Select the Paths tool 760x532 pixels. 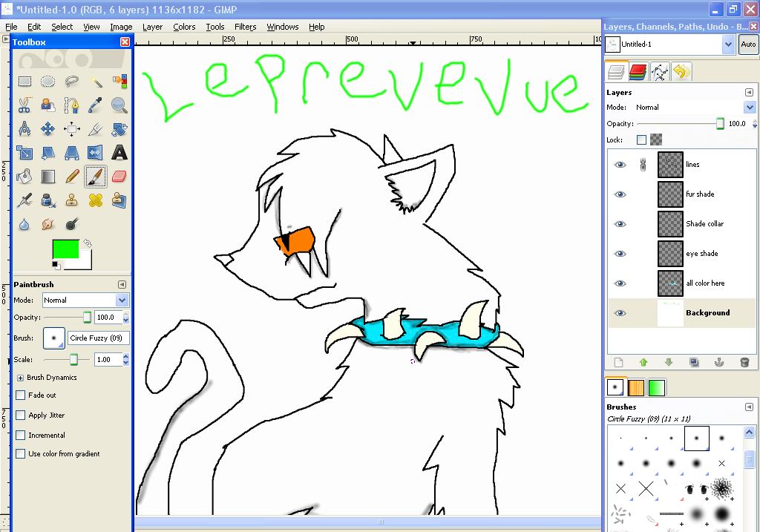click(x=72, y=105)
